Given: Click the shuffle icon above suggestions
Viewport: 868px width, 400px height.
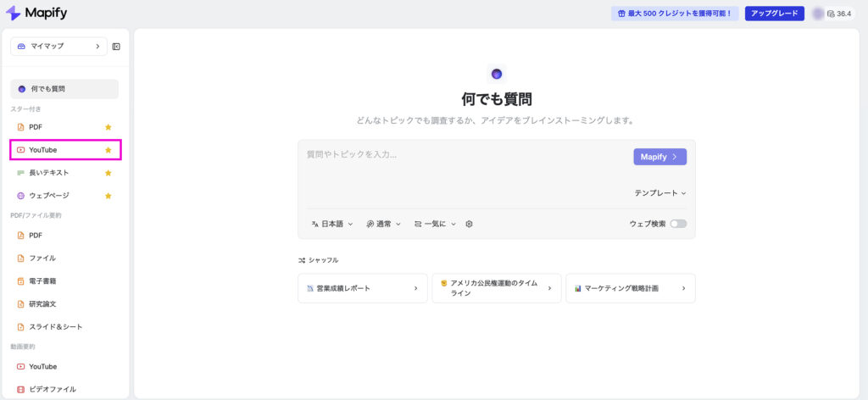Looking at the screenshot, I should click(x=302, y=260).
